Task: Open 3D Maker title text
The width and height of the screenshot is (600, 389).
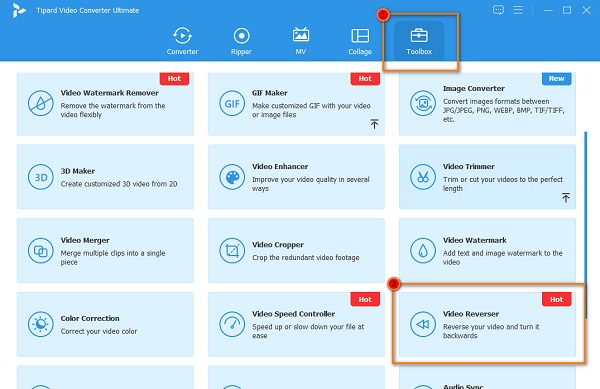Action: click(x=78, y=171)
